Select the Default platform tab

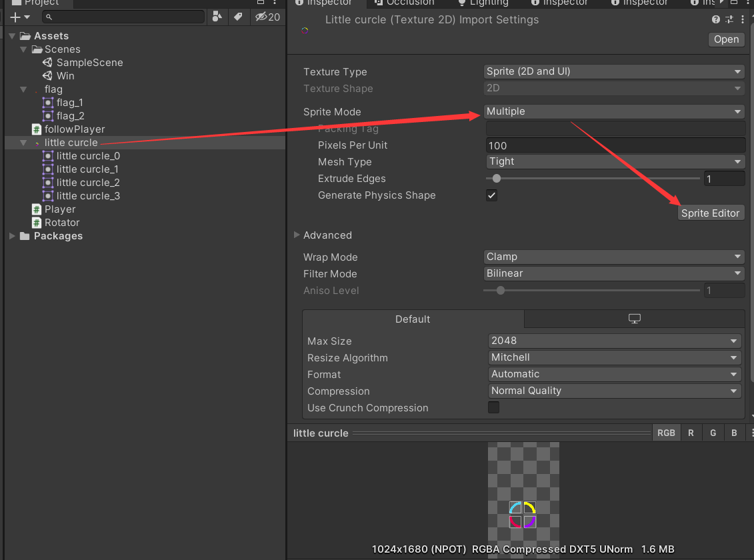pos(413,319)
